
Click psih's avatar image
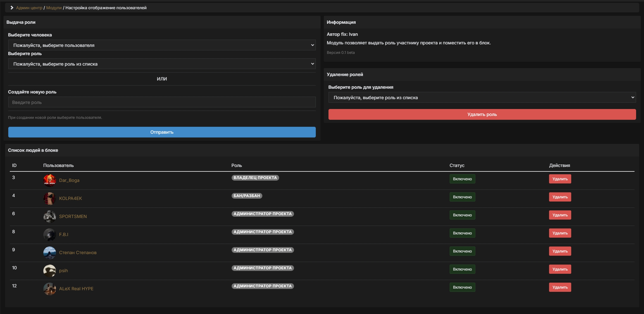click(x=50, y=271)
